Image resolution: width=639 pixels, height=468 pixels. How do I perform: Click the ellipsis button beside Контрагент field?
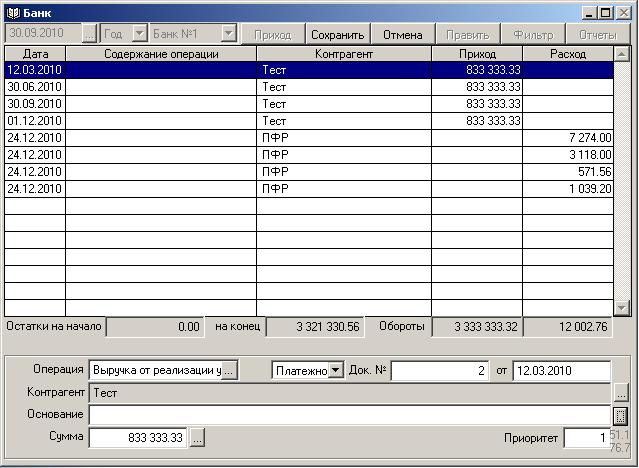(x=620, y=393)
